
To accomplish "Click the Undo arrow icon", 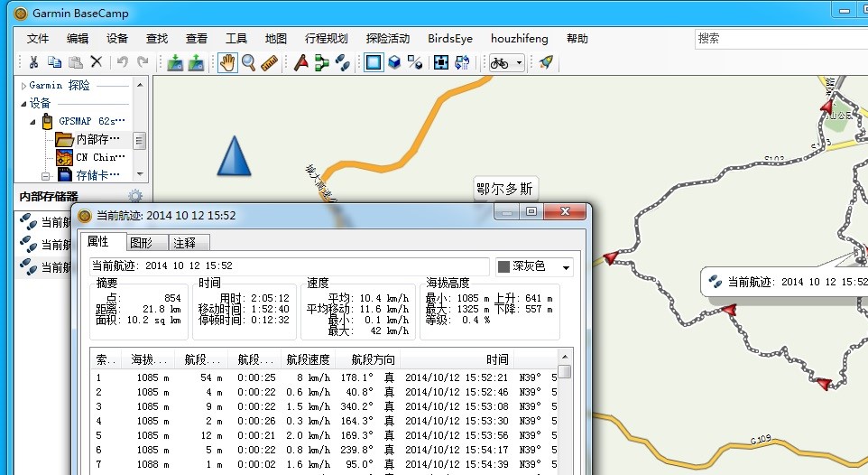I will click(x=123, y=62).
